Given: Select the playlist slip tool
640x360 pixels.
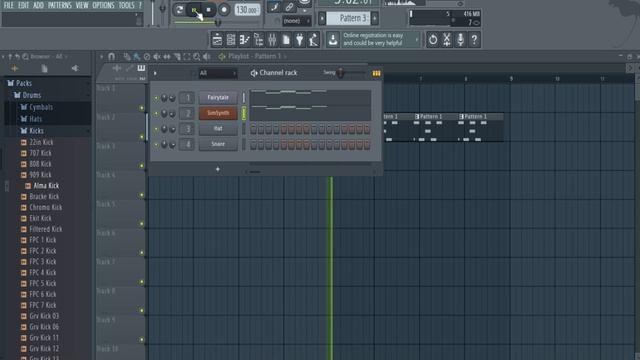Looking at the screenshot, I should 167,57.
